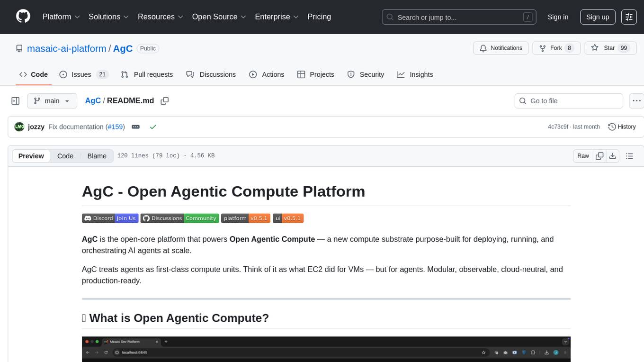This screenshot has width=644, height=362.
Task: Select the Code view
Action: tap(65, 156)
